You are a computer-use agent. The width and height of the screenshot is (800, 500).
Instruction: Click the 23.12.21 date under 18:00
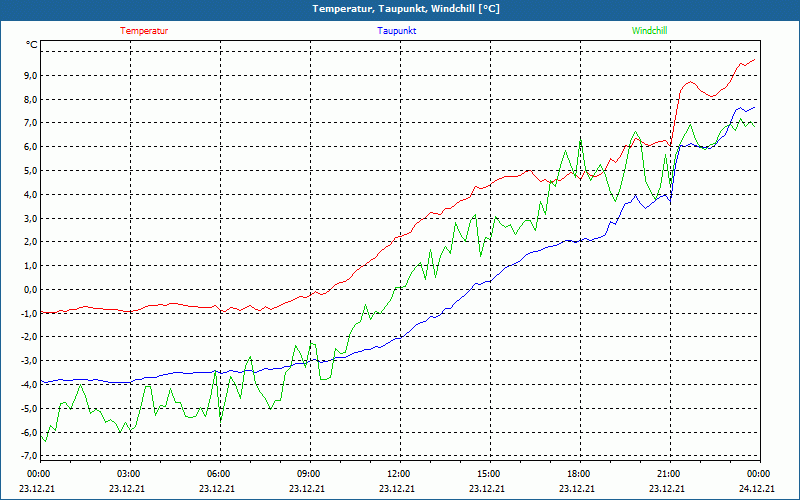click(577, 488)
